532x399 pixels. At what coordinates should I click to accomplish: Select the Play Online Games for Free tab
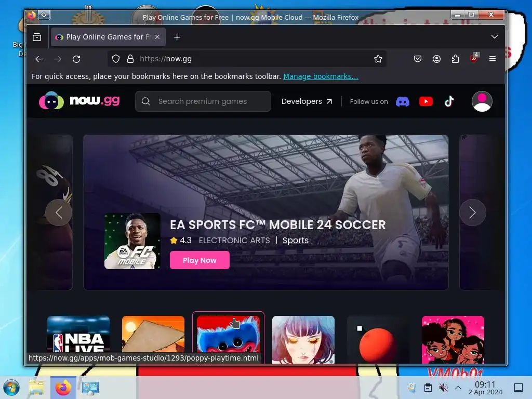(x=108, y=37)
